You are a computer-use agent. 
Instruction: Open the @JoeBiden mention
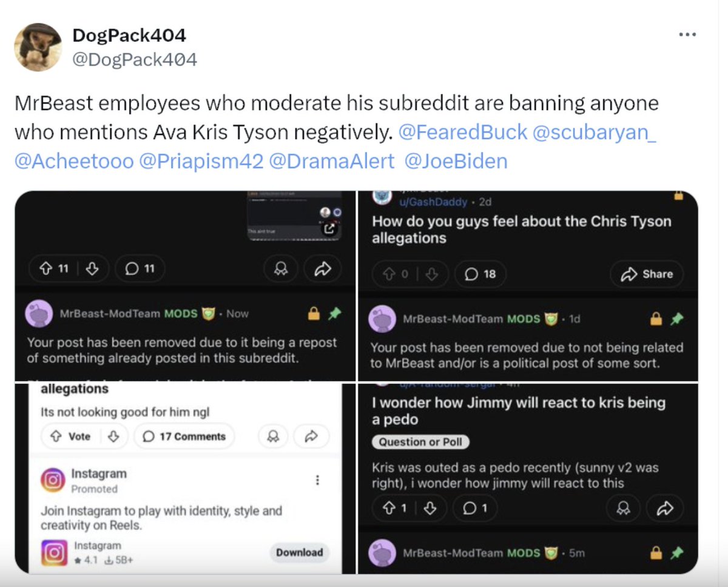(456, 161)
